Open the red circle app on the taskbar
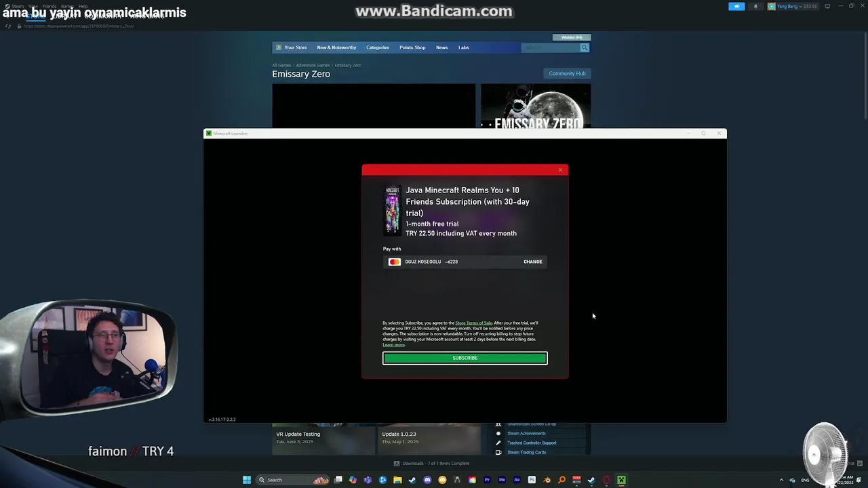This screenshot has width=868, height=488. tap(606, 480)
